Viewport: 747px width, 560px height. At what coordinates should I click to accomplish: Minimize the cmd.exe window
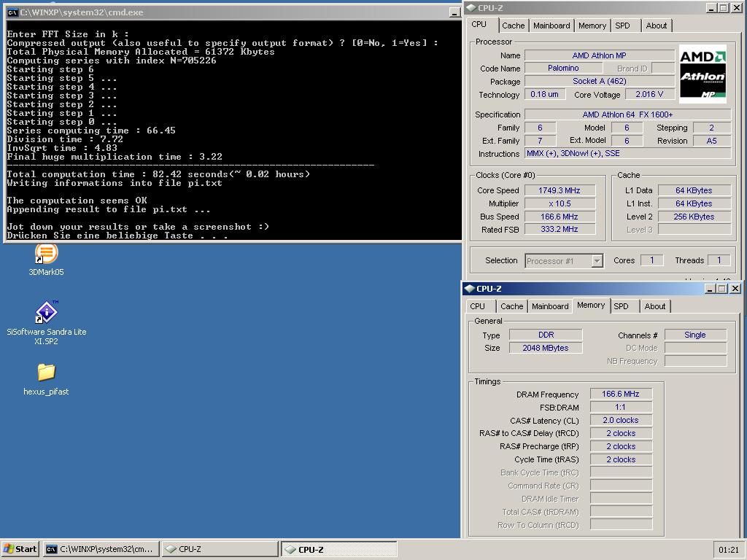pyautogui.click(x=454, y=13)
